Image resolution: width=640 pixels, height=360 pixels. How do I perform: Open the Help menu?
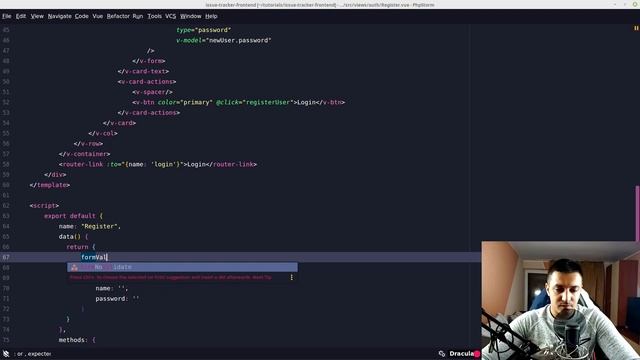[211, 16]
